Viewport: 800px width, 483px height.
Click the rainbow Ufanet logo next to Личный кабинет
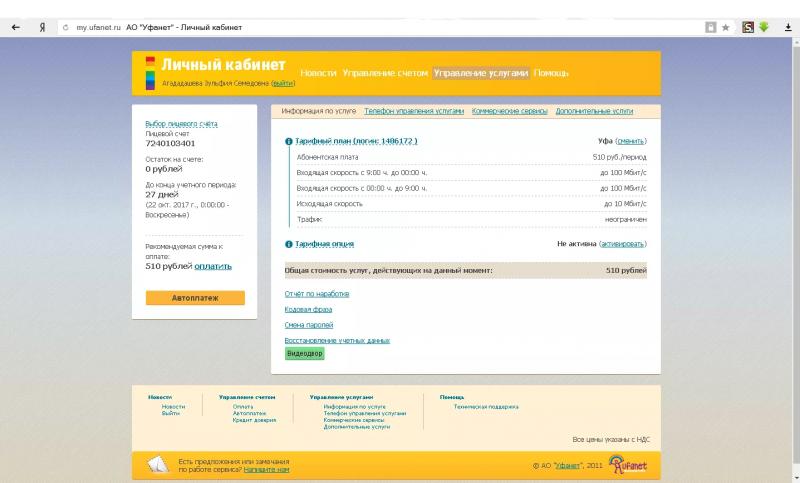pos(150,73)
